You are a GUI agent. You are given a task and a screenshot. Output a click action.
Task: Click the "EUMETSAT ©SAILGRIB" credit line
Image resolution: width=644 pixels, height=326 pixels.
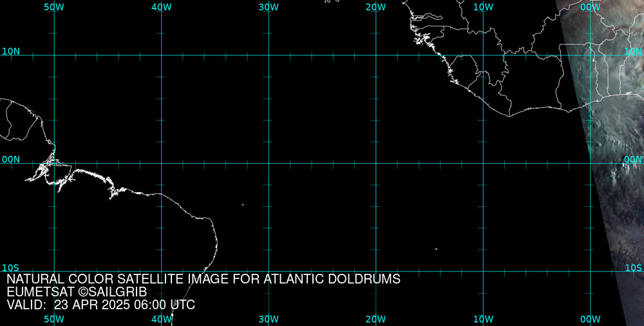tap(77, 292)
